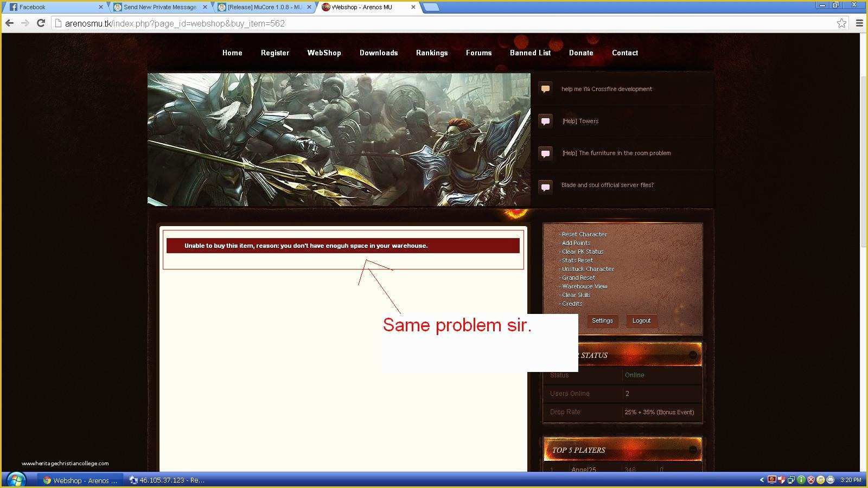
Task: Switch to Webshop - Arenos taskbar button
Action: (x=81, y=480)
